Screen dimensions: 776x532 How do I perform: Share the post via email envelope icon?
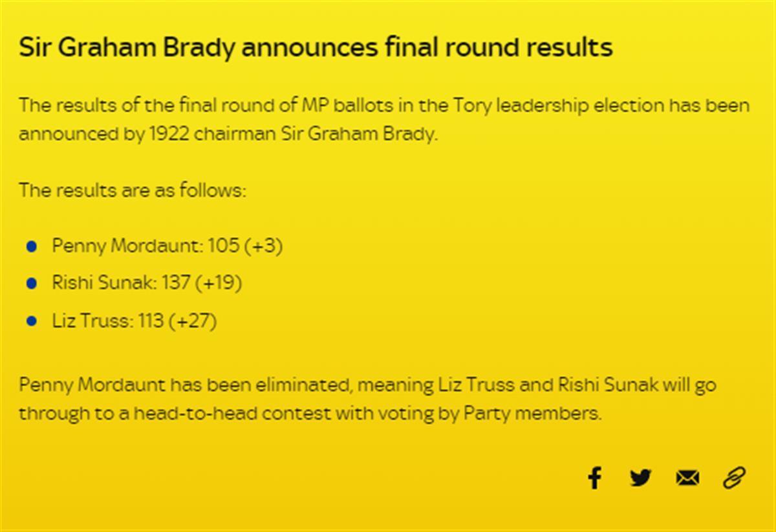[x=687, y=478]
